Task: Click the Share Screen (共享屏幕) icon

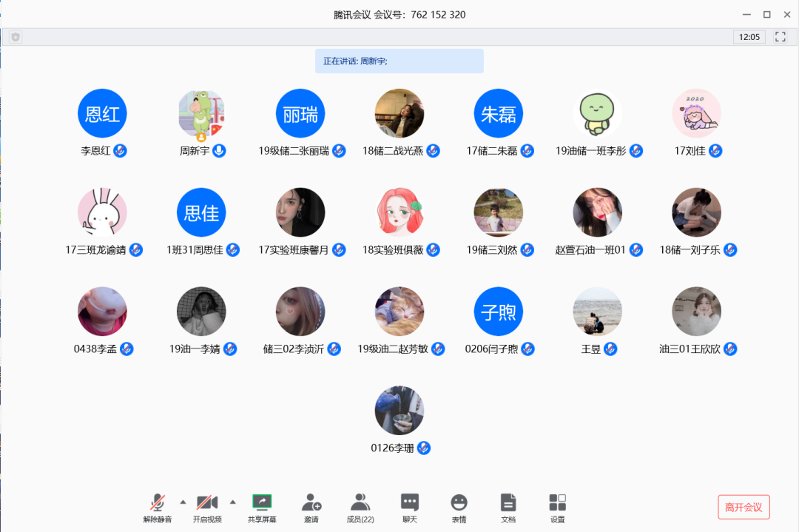Action: tap(262, 503)
